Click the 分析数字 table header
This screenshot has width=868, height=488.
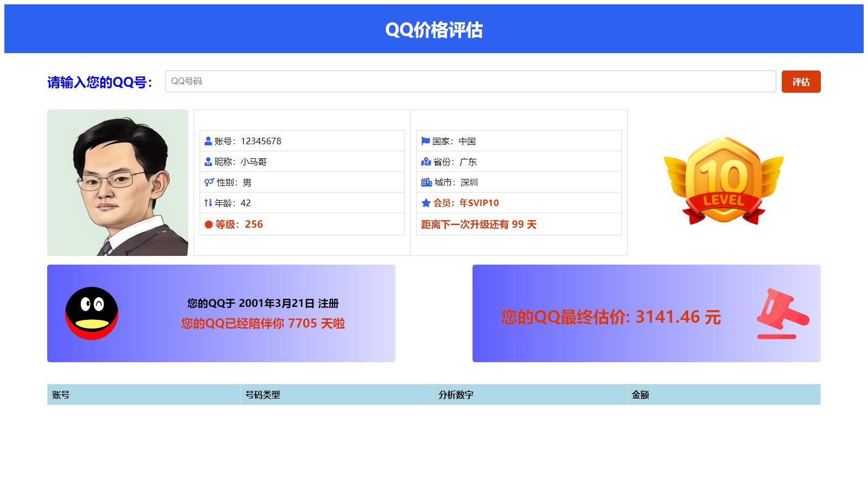tap(456, 396)
